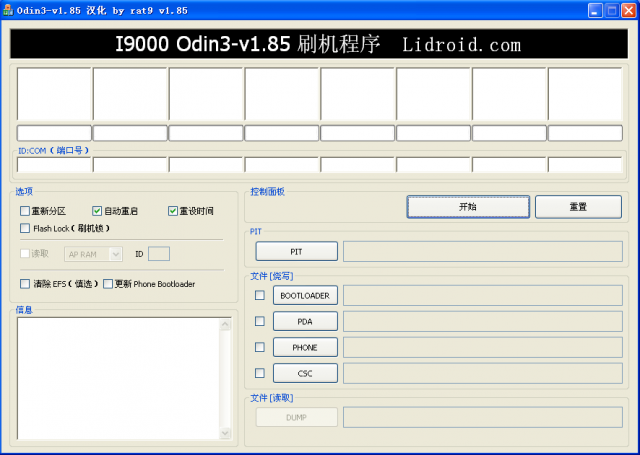Click the DUMP file path field
Image resolution: width=640 pixels, height=455 pixels.
(x=483, y=417)
